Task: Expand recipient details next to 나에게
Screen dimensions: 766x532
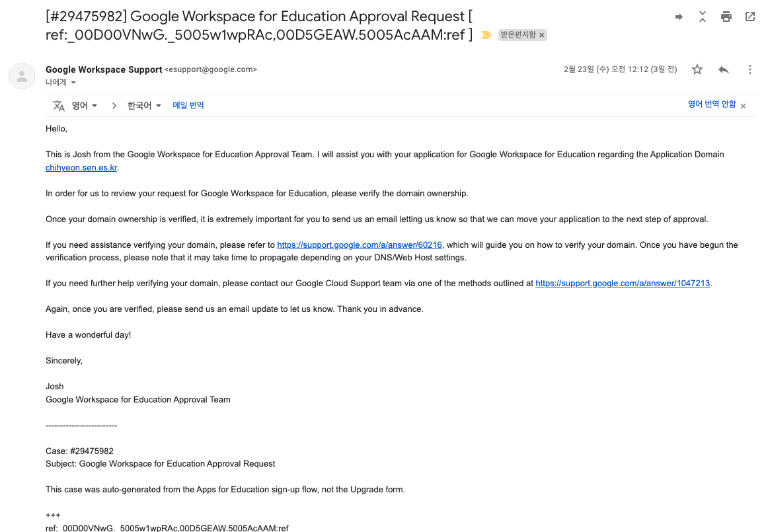Action: pos(73,83)
